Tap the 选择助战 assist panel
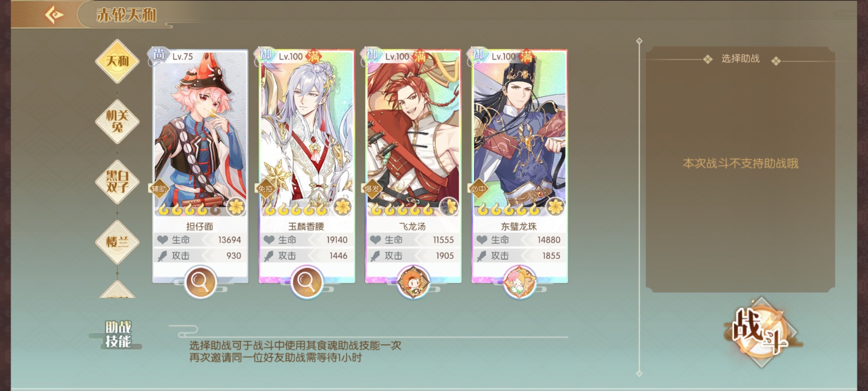 [x=740, y=169]
